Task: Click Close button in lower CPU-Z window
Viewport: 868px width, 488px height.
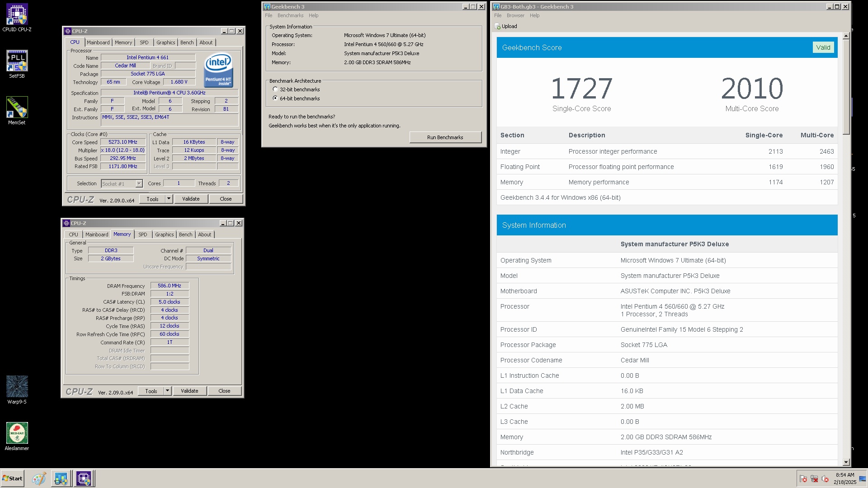Action: point(224,391)
